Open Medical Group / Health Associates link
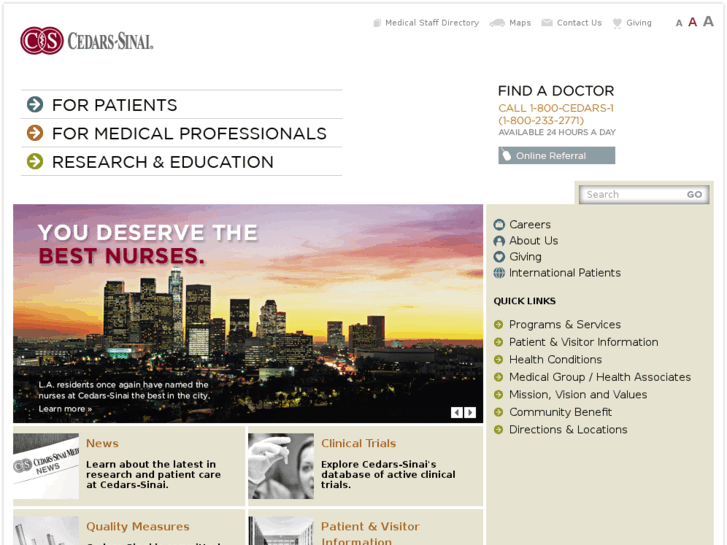The width and height of the screenshot is (727, 545). tap(600, 377)
